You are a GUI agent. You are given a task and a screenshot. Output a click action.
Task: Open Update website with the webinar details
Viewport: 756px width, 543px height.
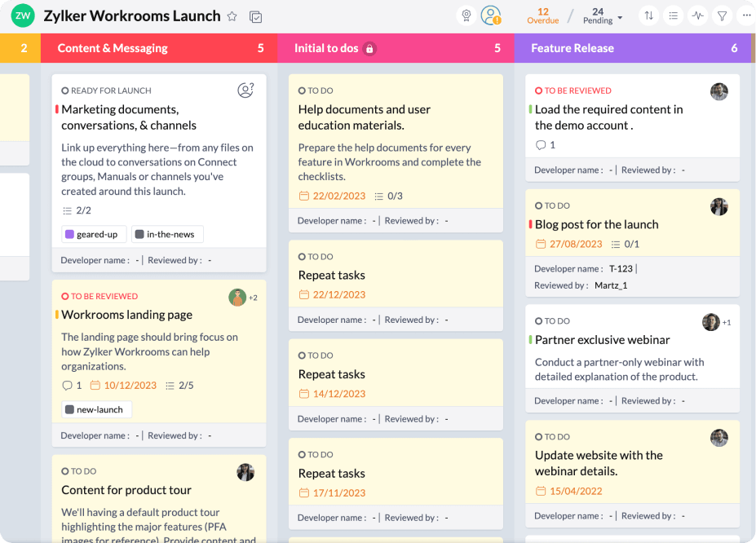pos(599,463)
